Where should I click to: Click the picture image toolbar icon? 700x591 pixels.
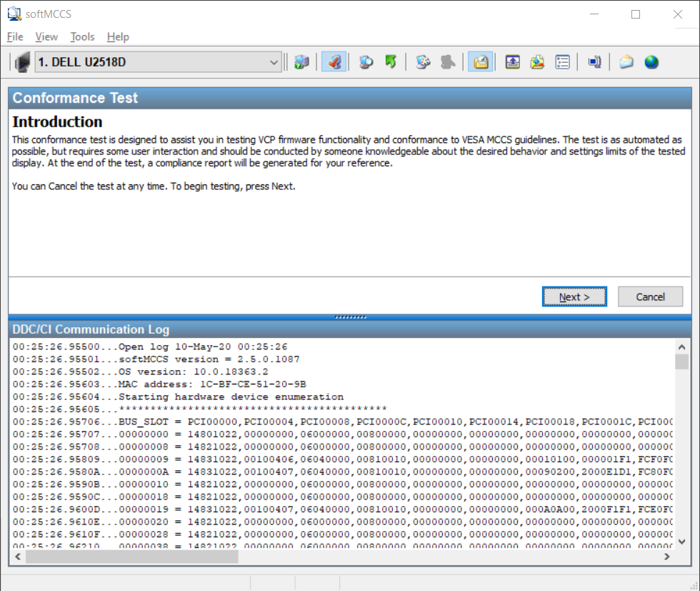pyautogui.click(x=537, y=62)
